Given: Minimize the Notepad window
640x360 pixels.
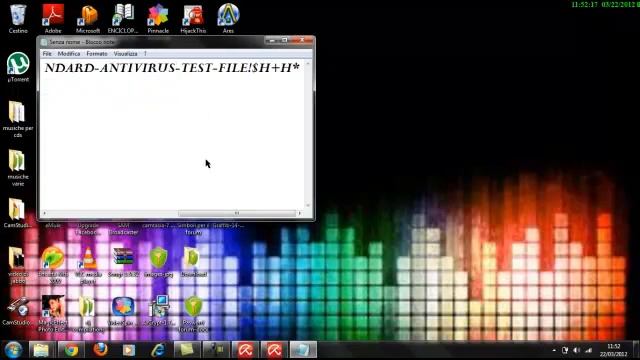Looking at the screenshot, I should [x=271, y=40].
